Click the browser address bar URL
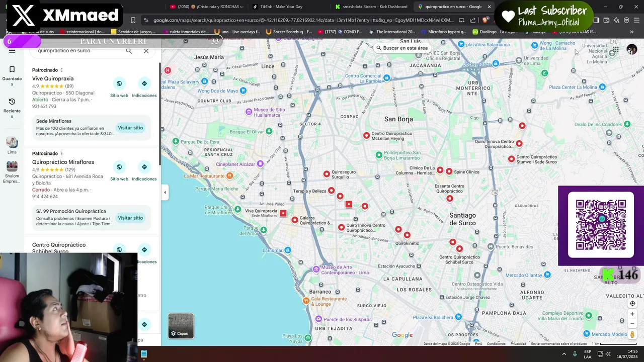Image resolution: width=644 pixels, height=362 pixels. pos(303,20)
